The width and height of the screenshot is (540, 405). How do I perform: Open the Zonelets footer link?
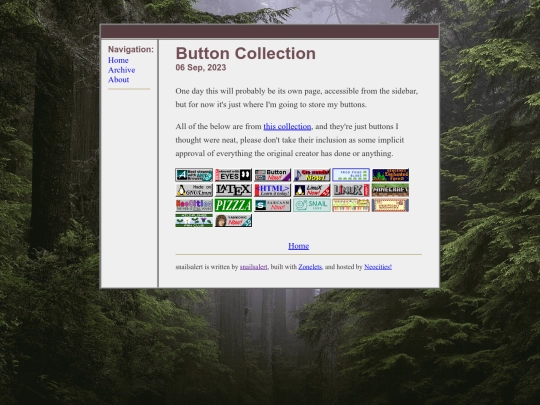coord(310,267)
